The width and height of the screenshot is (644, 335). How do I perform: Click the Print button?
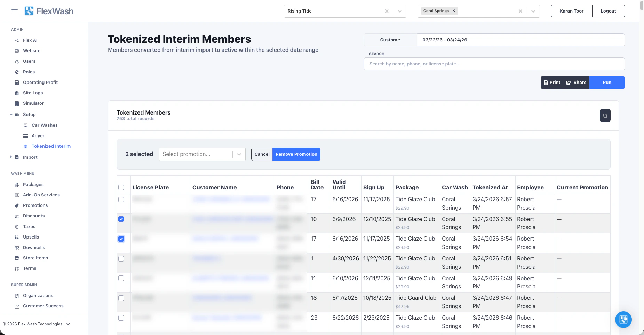pos(552,83)
